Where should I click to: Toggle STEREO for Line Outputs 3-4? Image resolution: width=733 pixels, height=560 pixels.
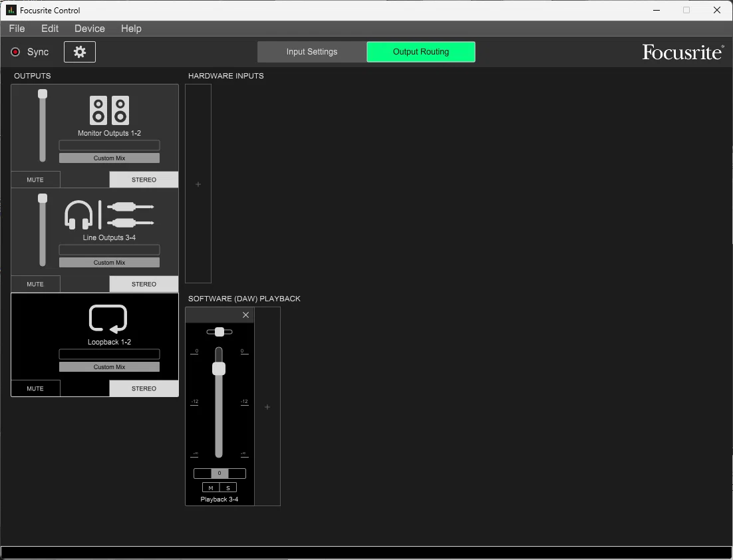pos(144,284)
